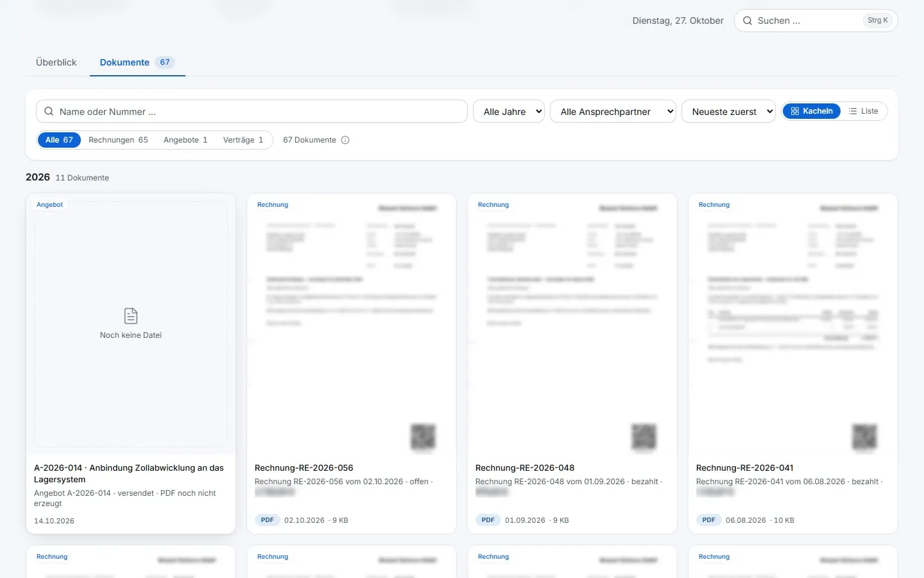
Task: Filter by Verträge 1
Action: coord(243,140)
